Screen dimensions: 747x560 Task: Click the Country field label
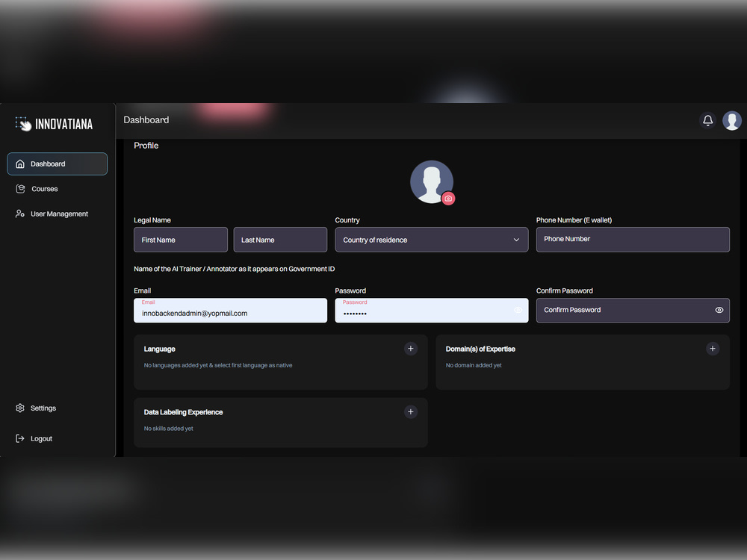[347, 220]
